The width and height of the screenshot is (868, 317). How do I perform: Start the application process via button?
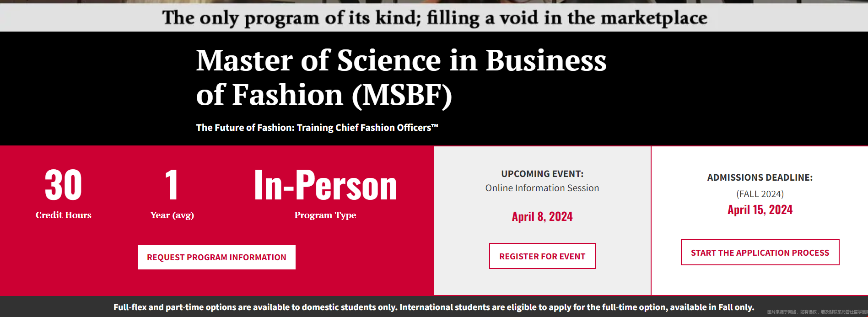[x=760, y=253]
